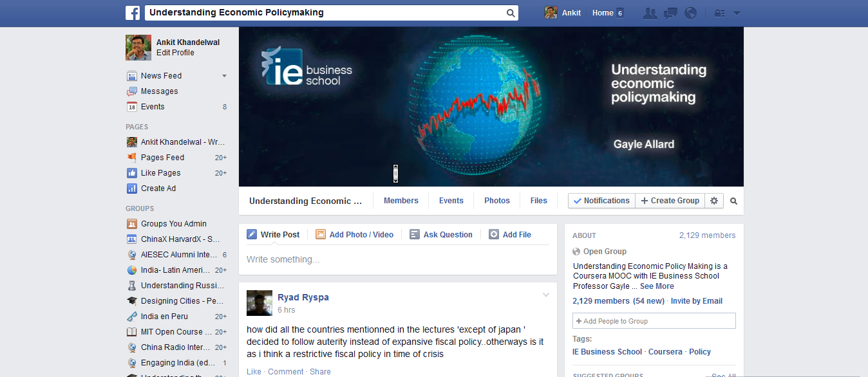Open notifications globe icon in top bar

tap(690, 13)
